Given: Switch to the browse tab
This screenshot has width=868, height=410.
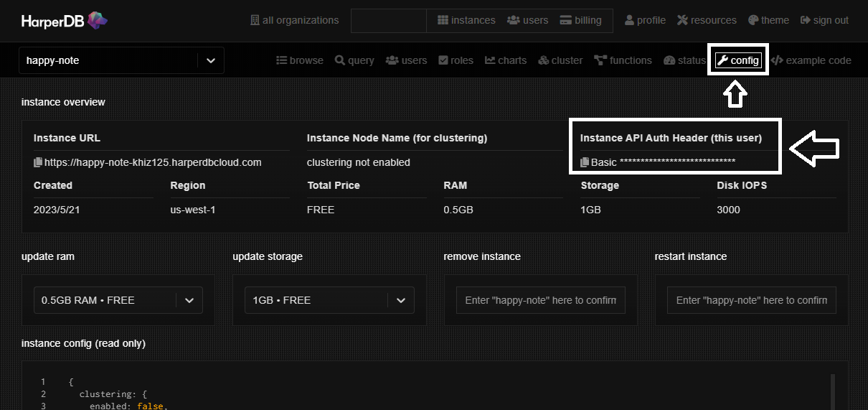Looking at the screenshot, I should coord(300,60).
